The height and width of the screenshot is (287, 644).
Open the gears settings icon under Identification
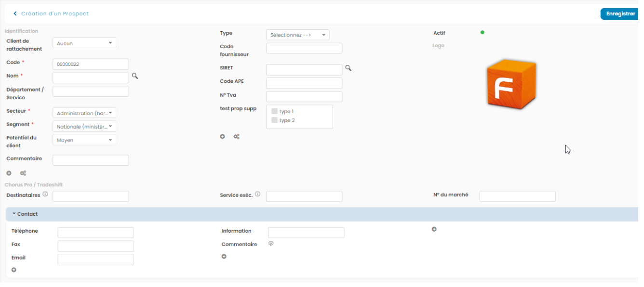[x=23, y=173]
